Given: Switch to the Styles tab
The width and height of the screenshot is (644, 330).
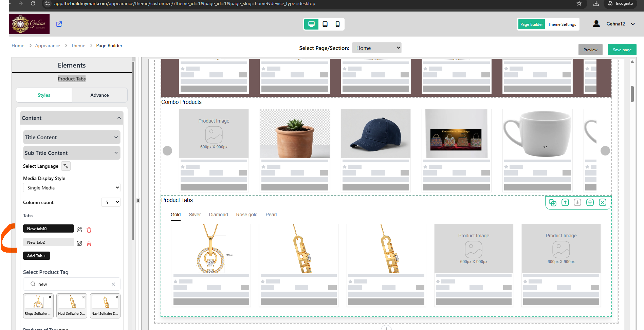Looking at the screenshot, I should [x=44, y=95].
